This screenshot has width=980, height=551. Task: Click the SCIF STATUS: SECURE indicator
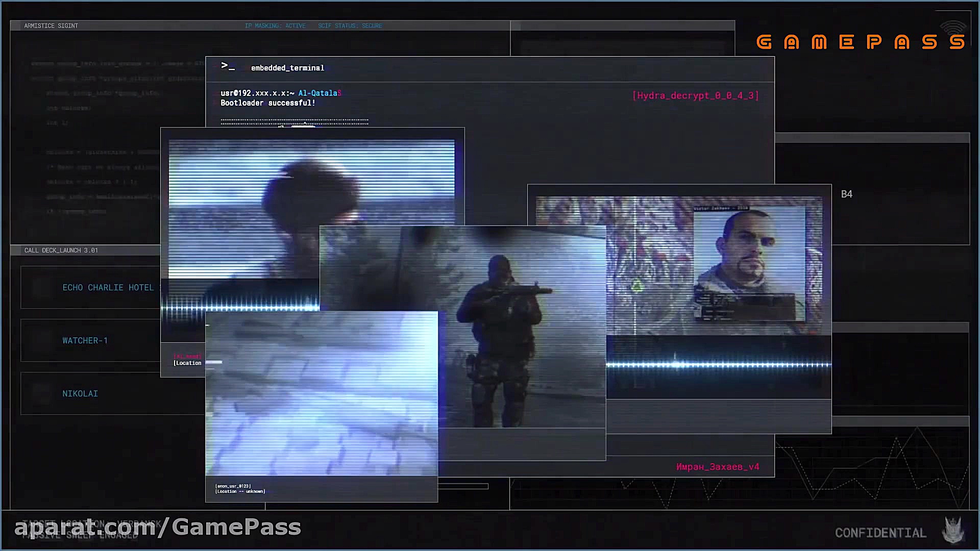350,26
